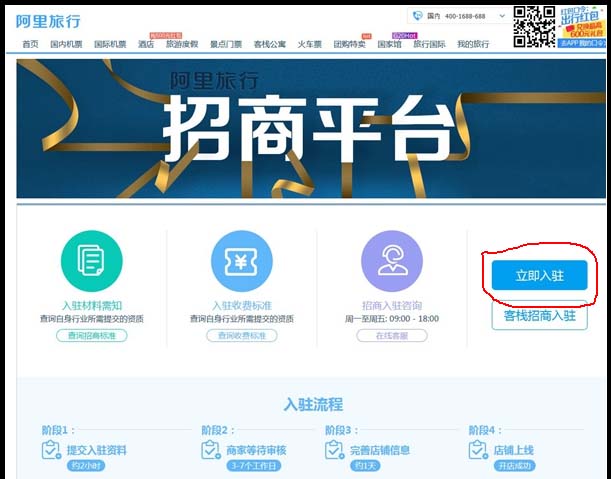Click the 客栈招商入驻 button
611x479 pixels.
coord(539,315)
